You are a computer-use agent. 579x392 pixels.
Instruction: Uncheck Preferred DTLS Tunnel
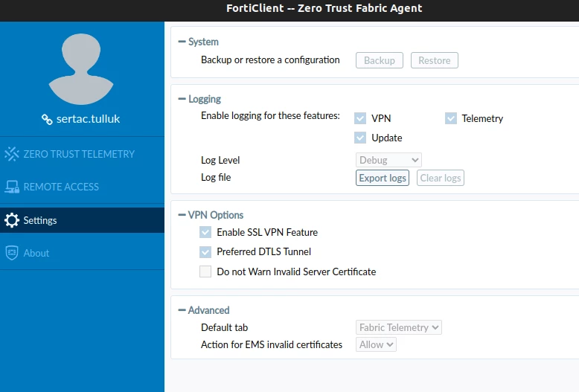point(205,251)
